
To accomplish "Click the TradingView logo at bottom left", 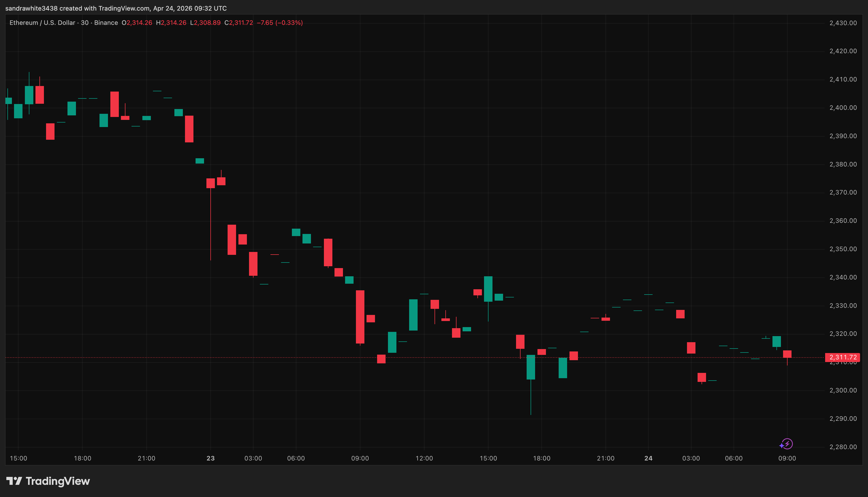I will (48, 481).
